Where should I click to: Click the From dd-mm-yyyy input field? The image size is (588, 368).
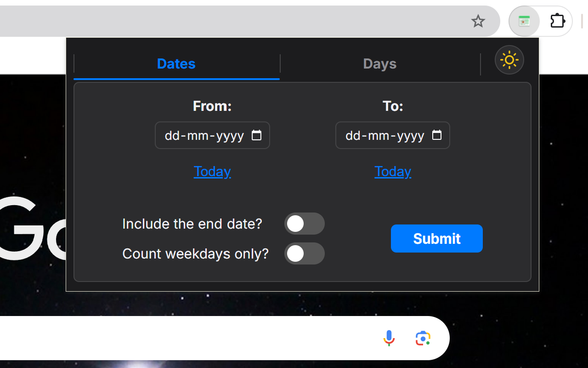204,135
